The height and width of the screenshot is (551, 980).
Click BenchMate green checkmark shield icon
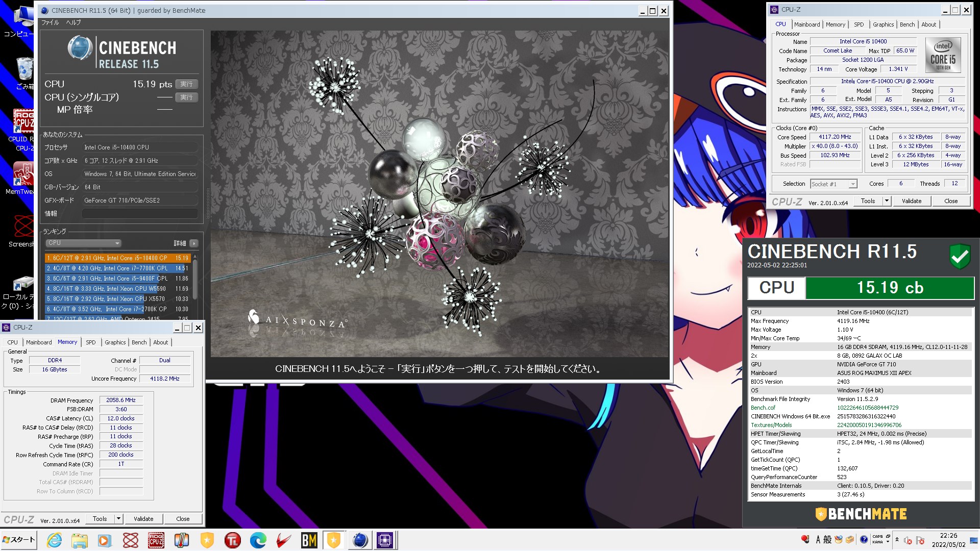(x=960, y=256)
